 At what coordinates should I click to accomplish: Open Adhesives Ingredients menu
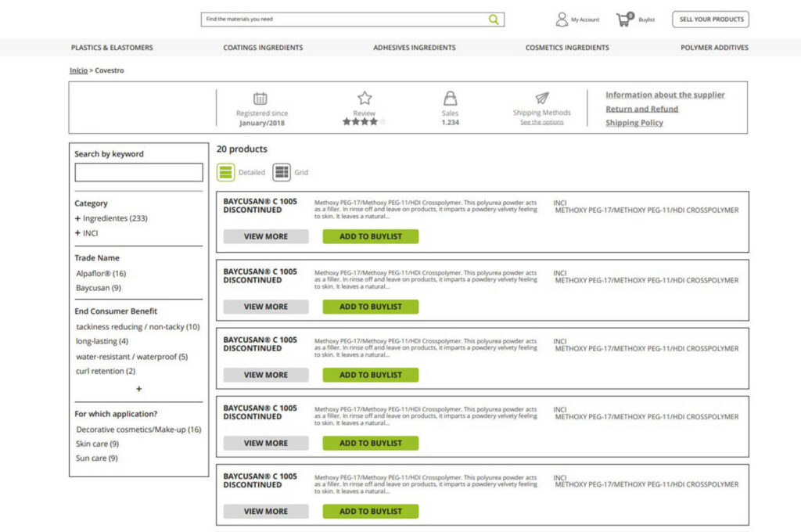tap(415, 48)
